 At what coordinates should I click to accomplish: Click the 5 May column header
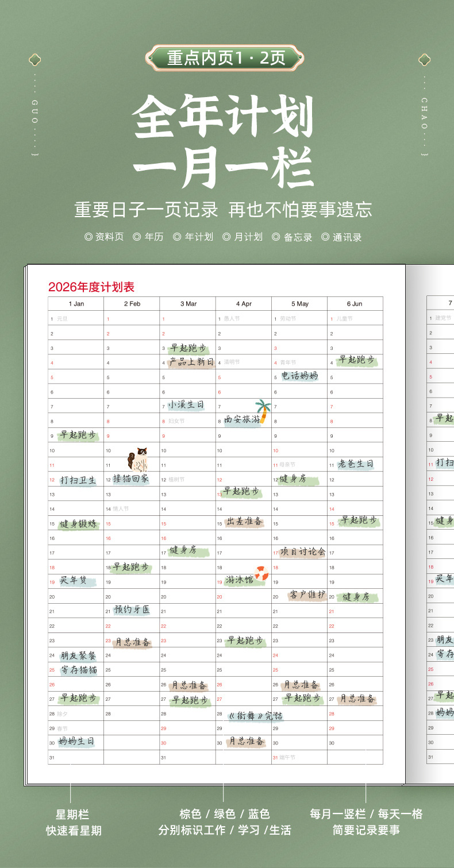point(299,304)
